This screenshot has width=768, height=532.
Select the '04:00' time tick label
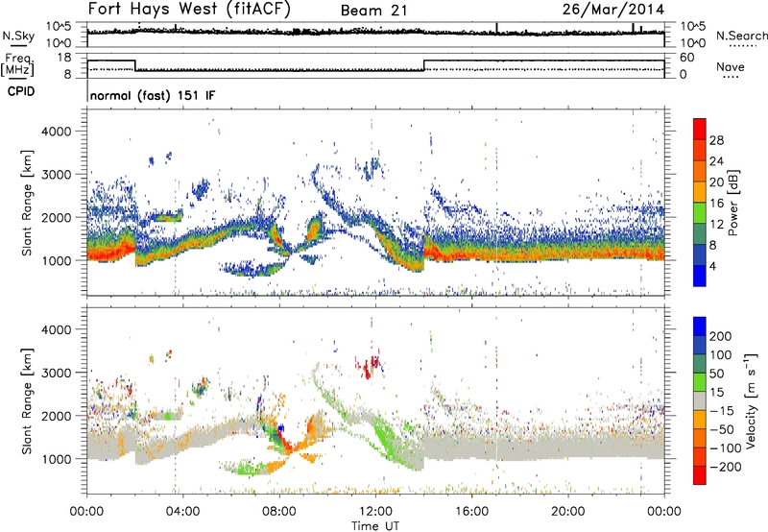click(x=182, y=512)
